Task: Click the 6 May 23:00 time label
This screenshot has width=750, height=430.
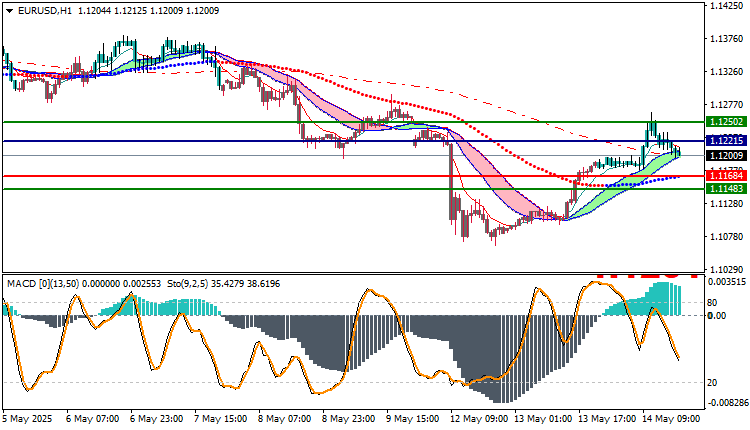Action: click(x=156, y=419)
